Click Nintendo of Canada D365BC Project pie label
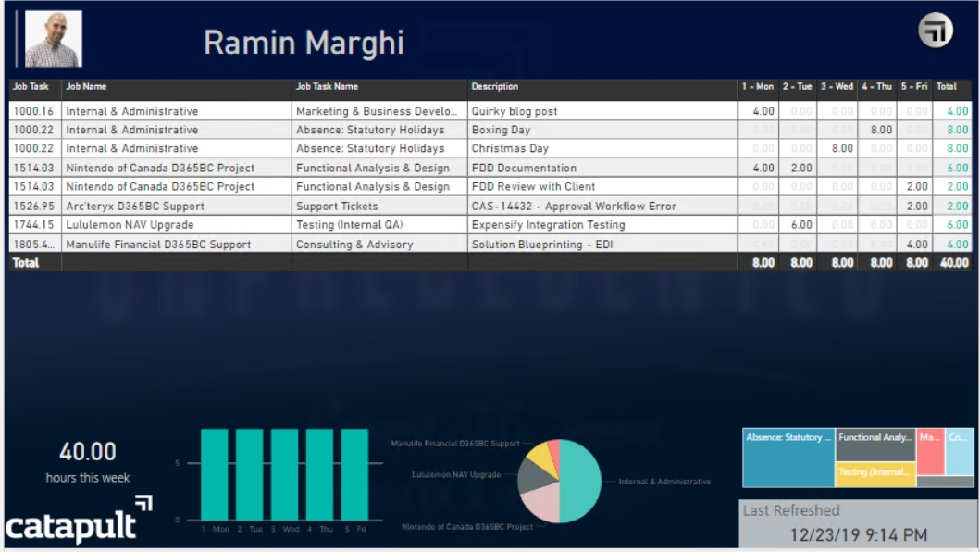The image size is (980, 552). tap(467, 526)
